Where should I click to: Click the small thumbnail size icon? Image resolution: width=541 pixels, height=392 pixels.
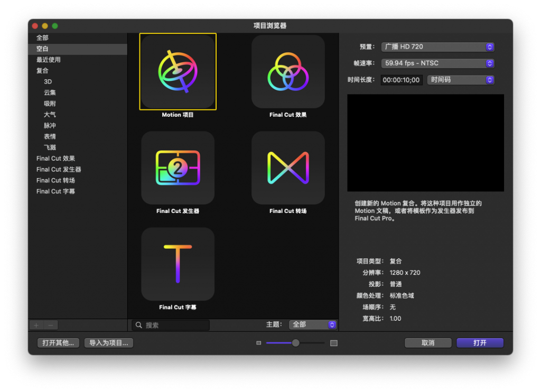click(259, 343)
